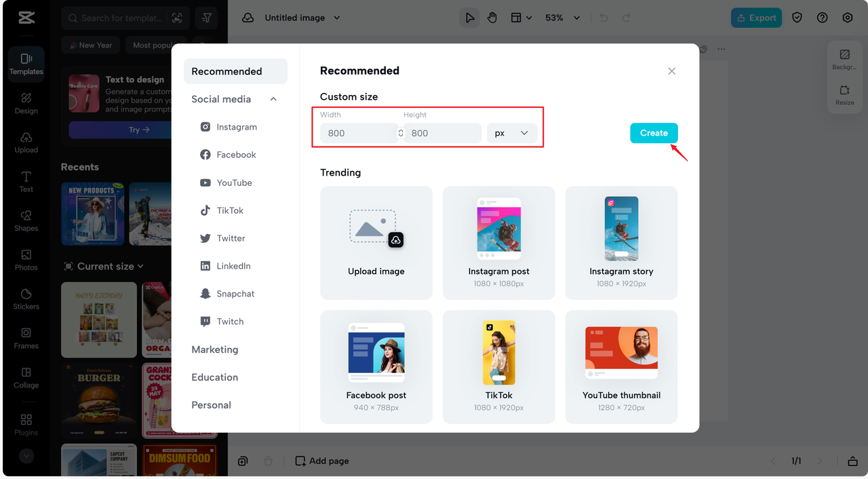Open the Resize tool on right panel
Viewport: 868px width, 479px height.
pos(844,94)
